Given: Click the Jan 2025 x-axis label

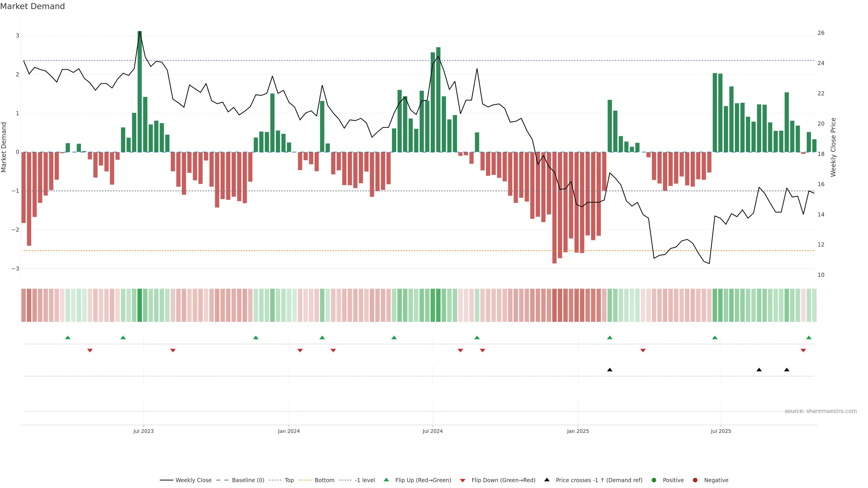Looking at the screenshot, I should 578,431.
